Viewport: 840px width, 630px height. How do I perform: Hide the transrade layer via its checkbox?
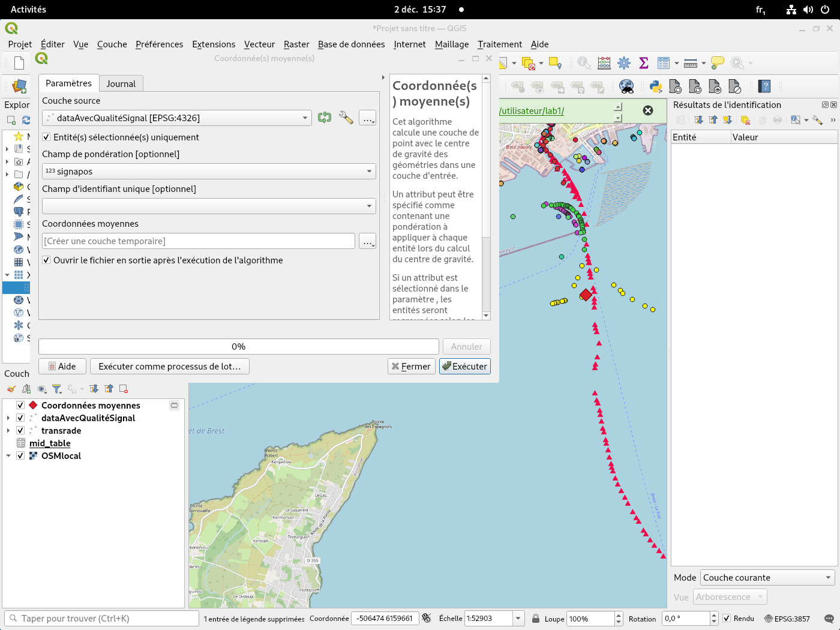tap(20, 431)
